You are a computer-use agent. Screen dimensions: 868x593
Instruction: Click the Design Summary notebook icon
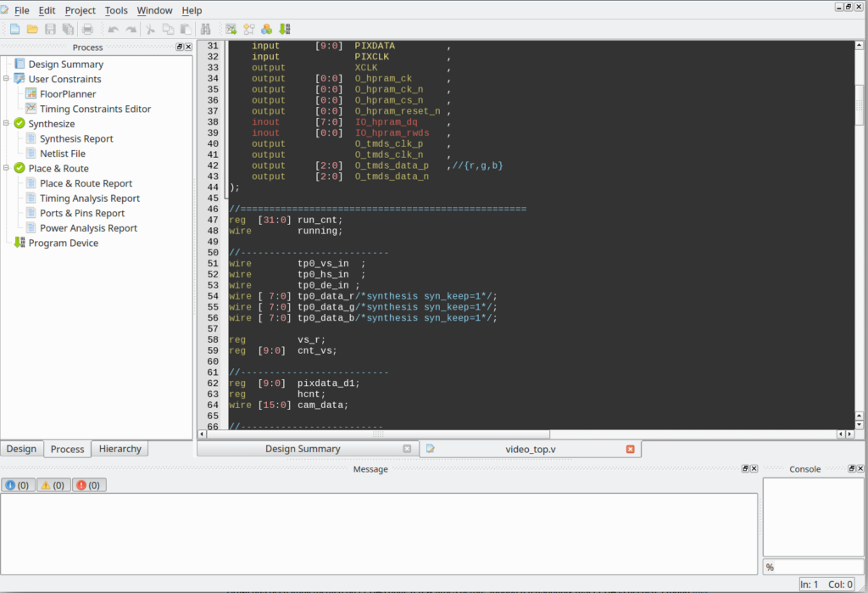pos(19,64)
